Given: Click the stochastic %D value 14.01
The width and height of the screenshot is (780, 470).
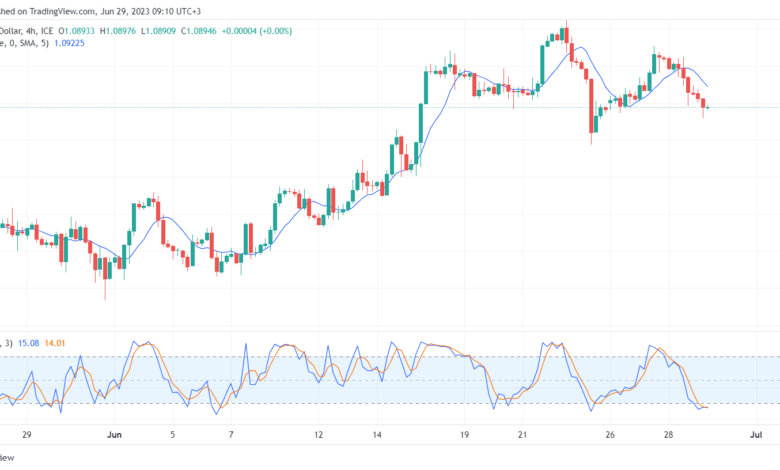Looking at the screenshot, I should [55, 343].
